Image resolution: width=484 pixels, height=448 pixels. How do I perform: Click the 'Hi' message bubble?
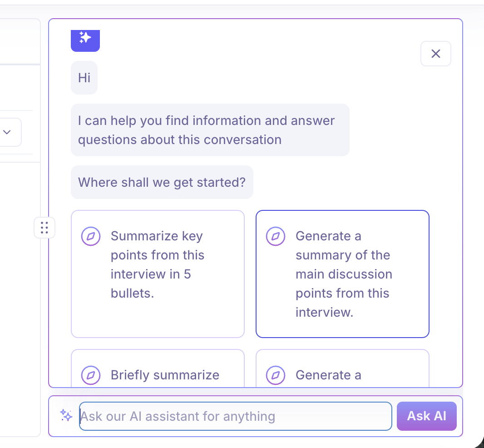pyautogui.click(x=84, y=78)
